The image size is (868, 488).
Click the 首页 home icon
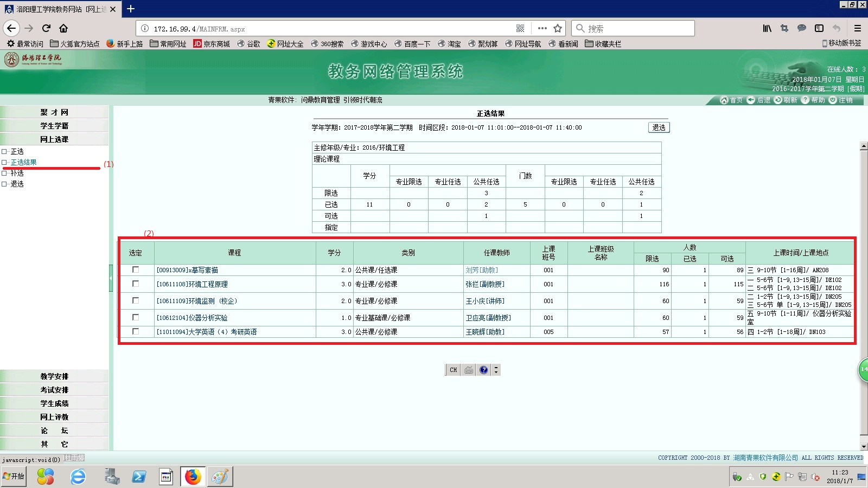pyautogui.click(x=724, y=100)
